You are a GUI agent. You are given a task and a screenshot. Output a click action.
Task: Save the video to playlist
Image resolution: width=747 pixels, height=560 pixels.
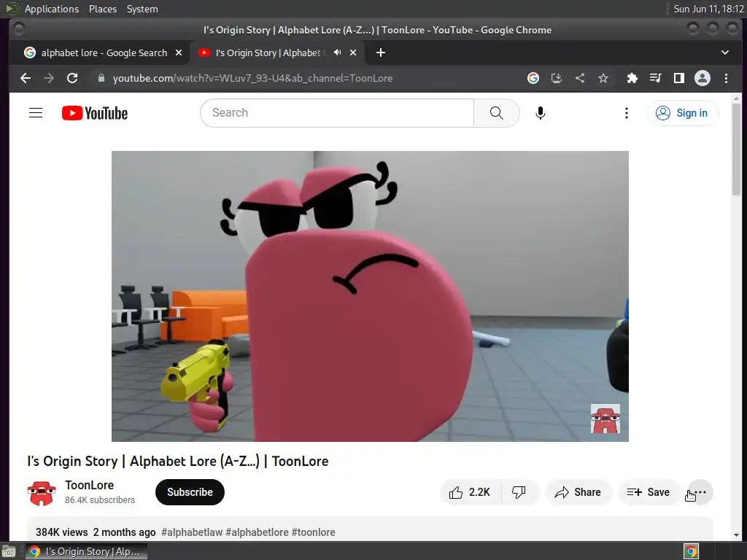coord(649,492)
